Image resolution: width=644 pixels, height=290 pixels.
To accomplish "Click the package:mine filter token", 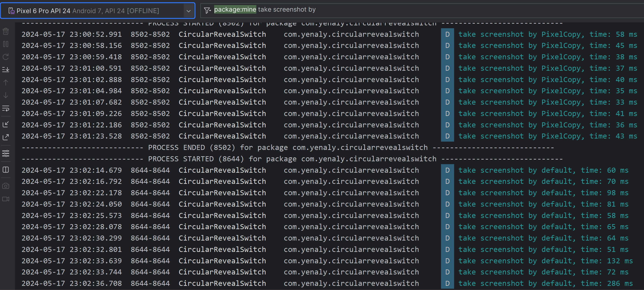I will 235,9.
